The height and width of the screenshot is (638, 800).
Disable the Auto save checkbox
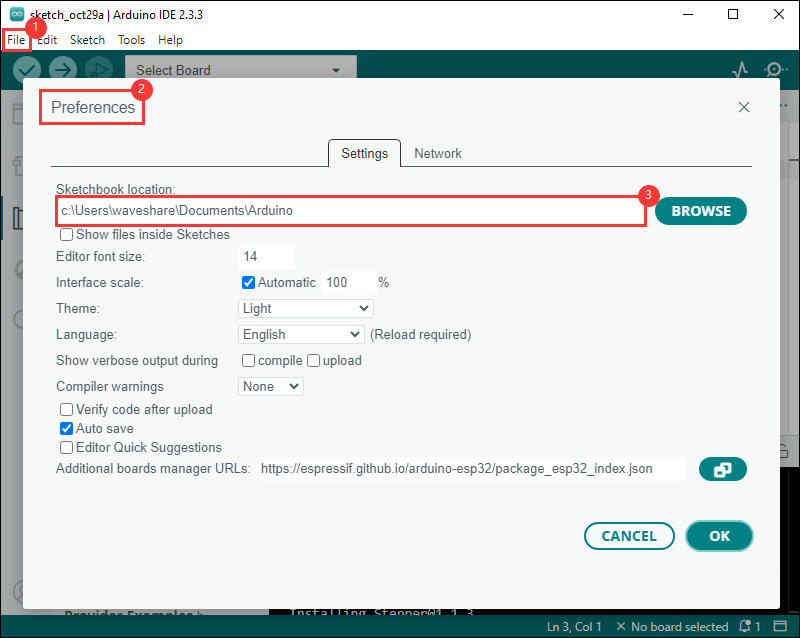66,429
